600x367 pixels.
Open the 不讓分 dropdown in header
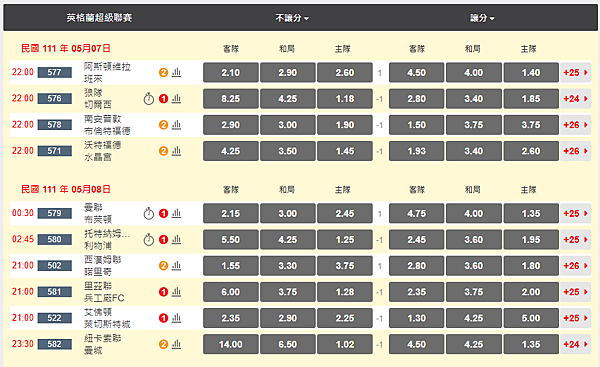(292, 18)
